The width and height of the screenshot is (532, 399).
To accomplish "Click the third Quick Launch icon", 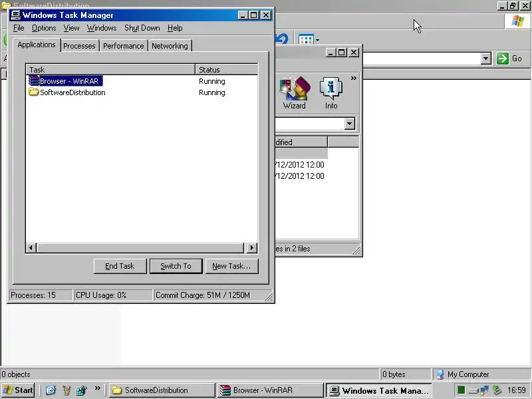I will [82, 390].
